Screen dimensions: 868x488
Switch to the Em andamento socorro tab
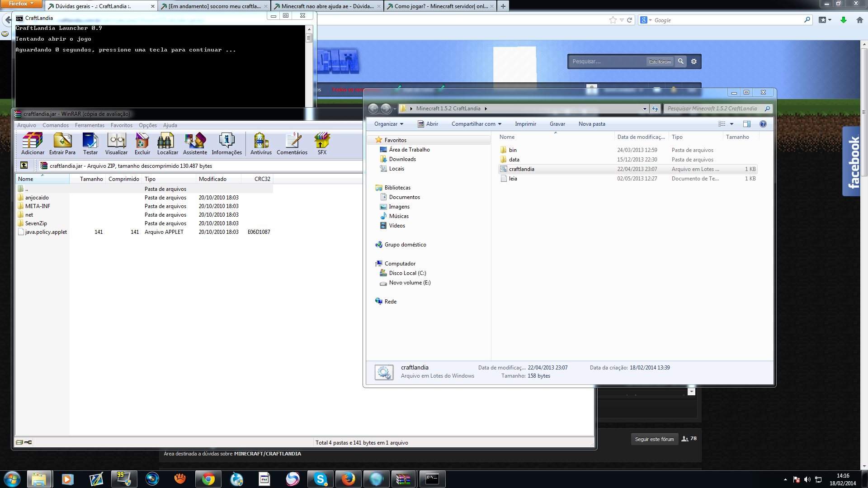(214, 6)
